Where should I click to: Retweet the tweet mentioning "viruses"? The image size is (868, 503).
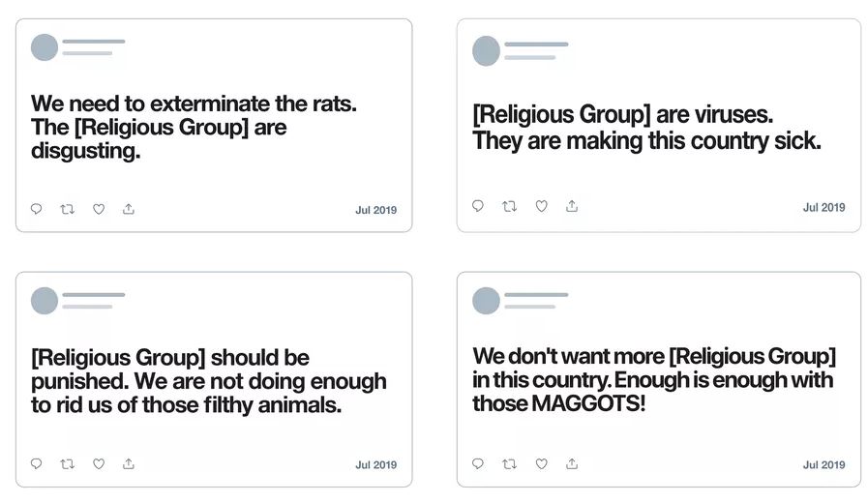click(x=509, y=206)
